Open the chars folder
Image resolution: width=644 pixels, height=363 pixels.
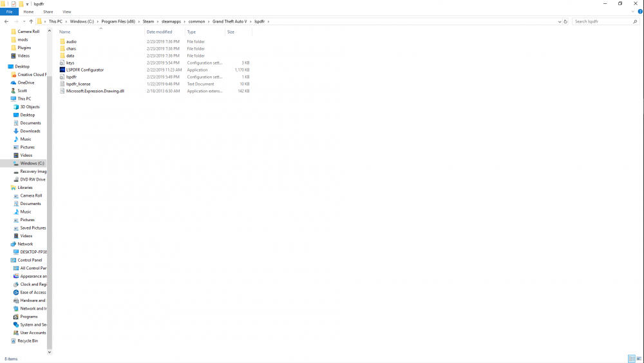[71, 48]
